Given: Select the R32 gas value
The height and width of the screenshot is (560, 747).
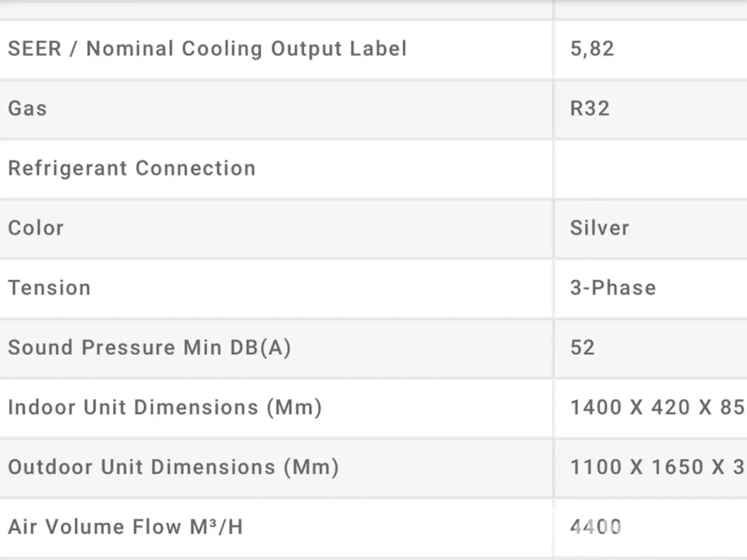Looking at the screenshot, I should tap(589, 108).
